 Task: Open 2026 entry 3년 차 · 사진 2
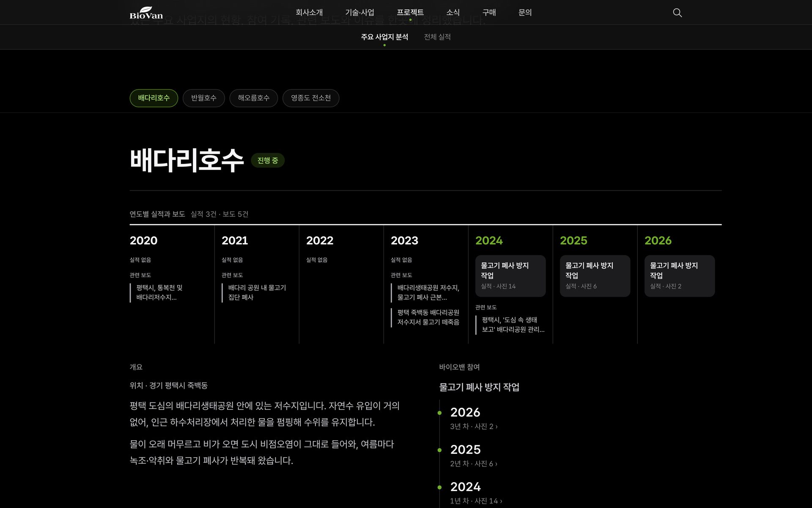474,426
